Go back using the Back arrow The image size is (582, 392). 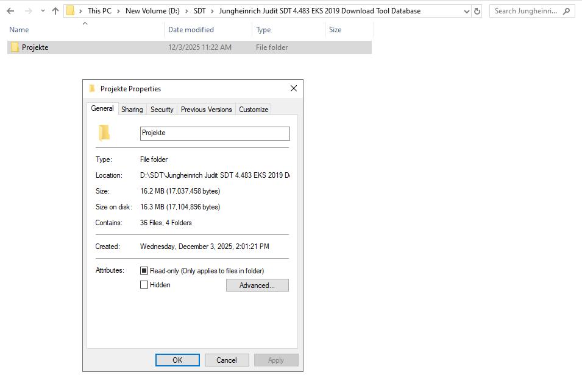10,11
